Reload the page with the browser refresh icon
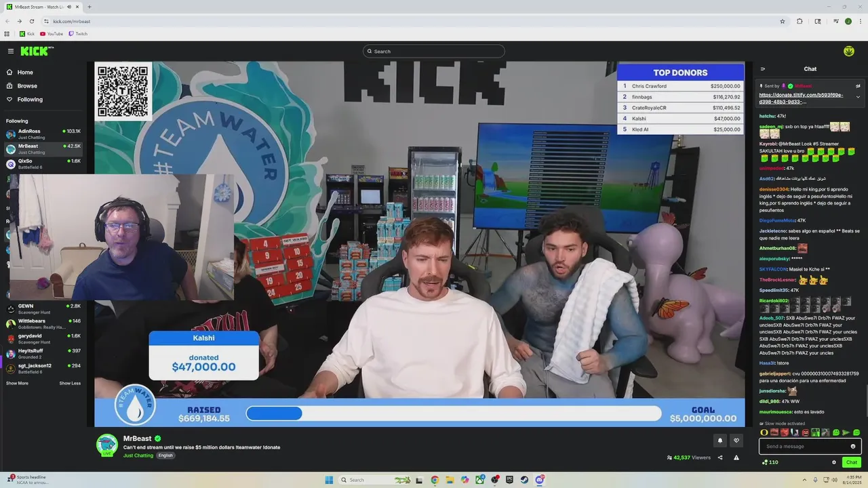 [31, 21]
